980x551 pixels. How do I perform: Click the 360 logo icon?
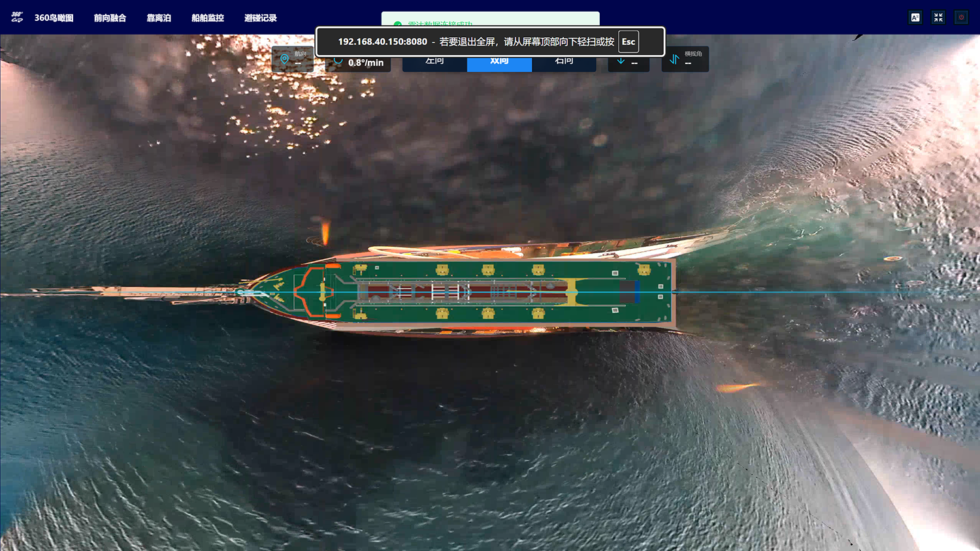tap(17, 18)
